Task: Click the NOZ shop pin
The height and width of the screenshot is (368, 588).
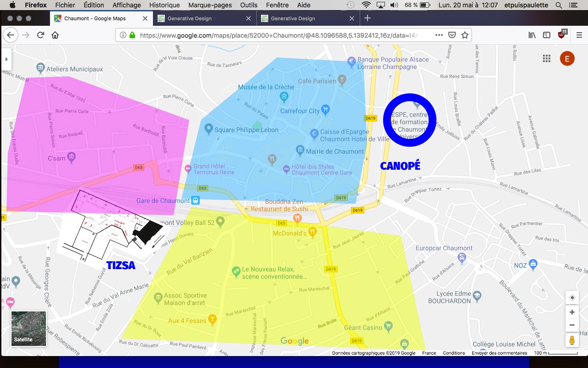Action: pyautogui.click(x=533, y=264)
